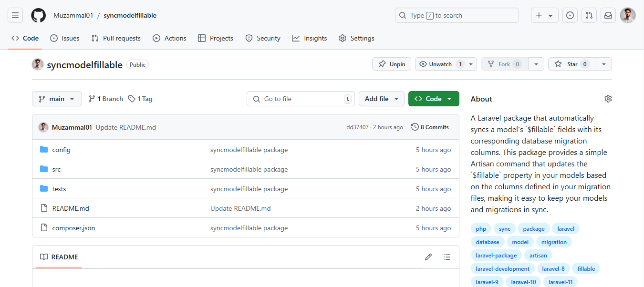
Task: View the 1 Tag link
Action: (x=141, y=99)
